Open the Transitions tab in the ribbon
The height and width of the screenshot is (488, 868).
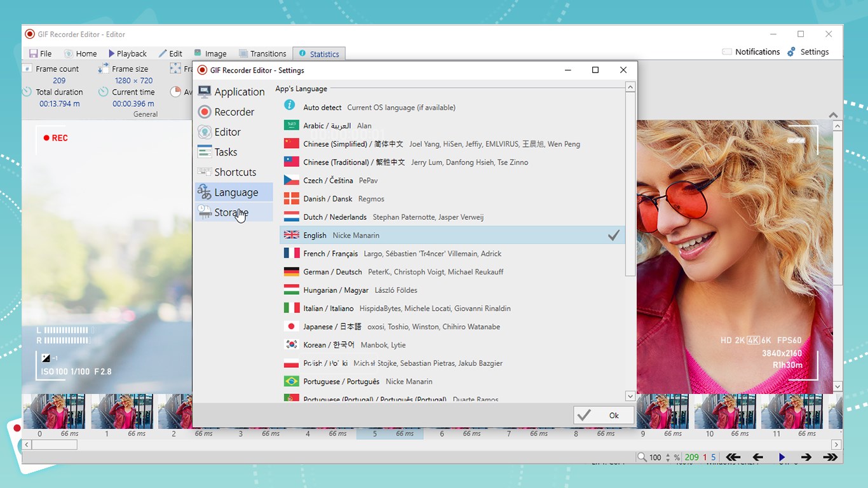point(262,53)
